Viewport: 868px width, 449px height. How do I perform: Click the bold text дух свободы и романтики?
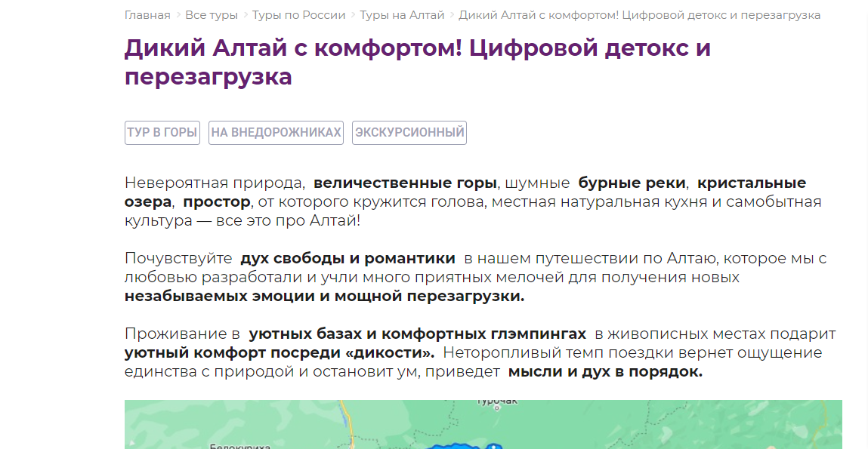(x=348, y=259)
